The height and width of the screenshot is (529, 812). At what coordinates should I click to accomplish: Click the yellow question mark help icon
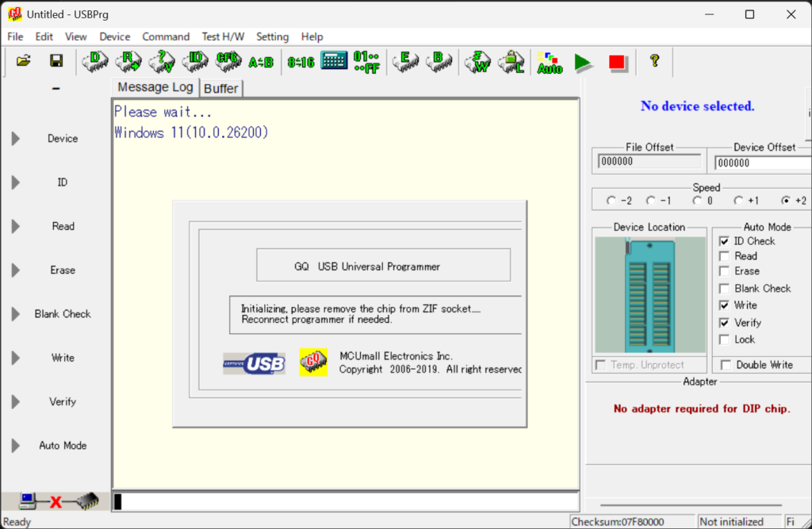[x=654, y=61]
